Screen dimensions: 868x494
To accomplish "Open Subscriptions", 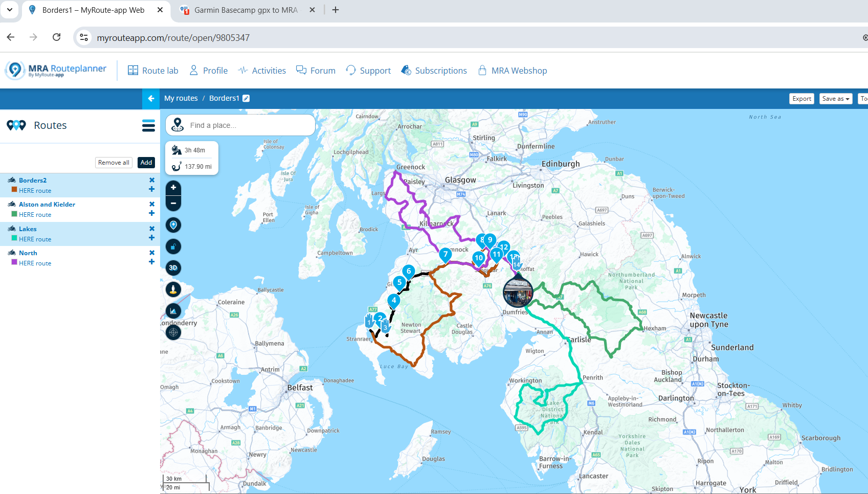I will (434, 71).
